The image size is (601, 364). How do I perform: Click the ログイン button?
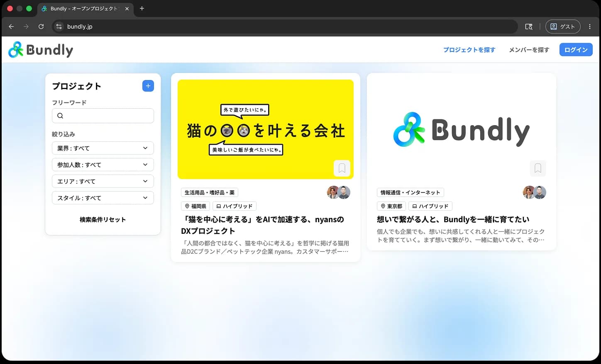576,50
